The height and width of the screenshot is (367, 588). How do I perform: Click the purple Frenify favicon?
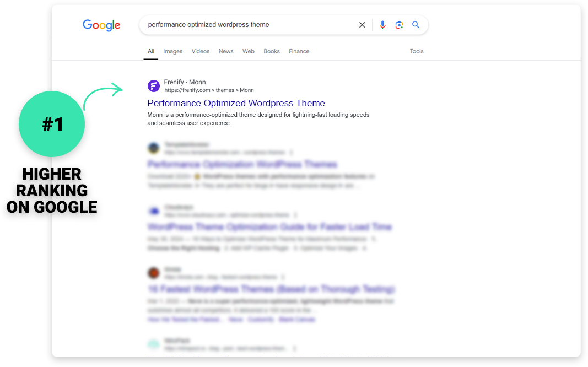154,86
